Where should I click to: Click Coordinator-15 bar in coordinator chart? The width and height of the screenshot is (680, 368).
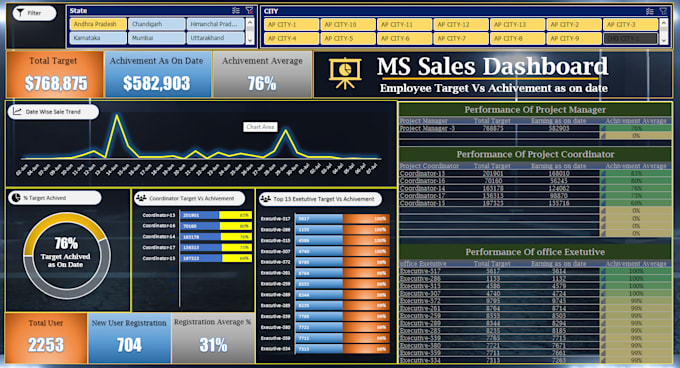216,258
